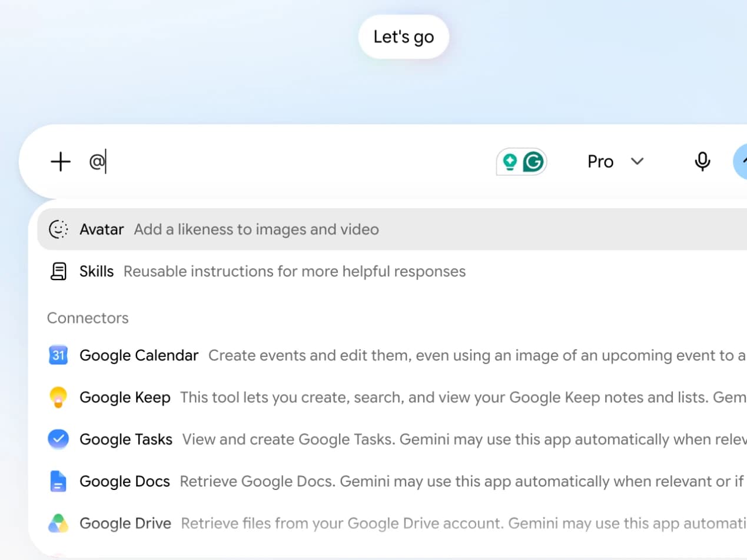Choose Google Tasks from Connectors
Screen dimensions: 747x560
pyautogui.click(x=392, y=439)
